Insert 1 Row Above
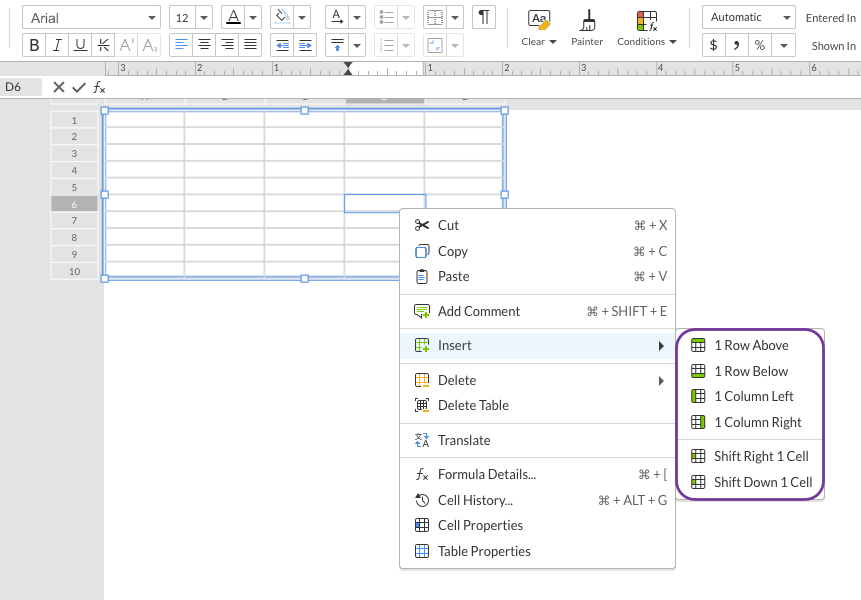This screenshot has height=600, width=861. (x=750, y=345)
